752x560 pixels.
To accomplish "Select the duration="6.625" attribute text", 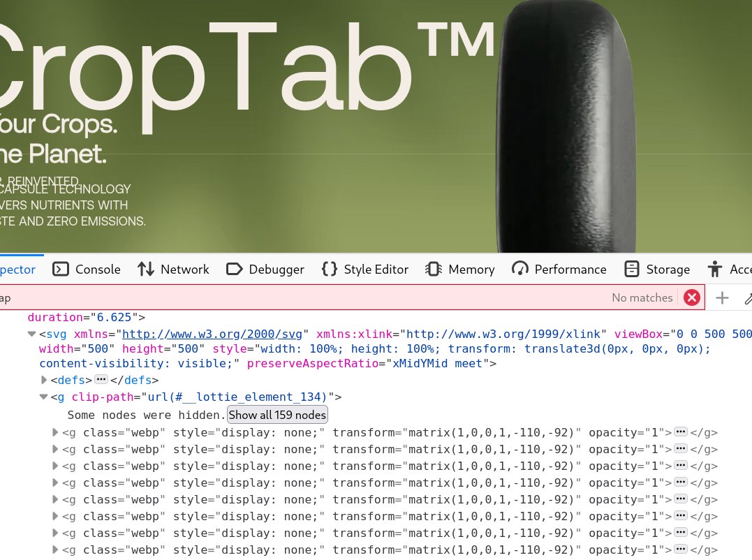I will [83, 318].
